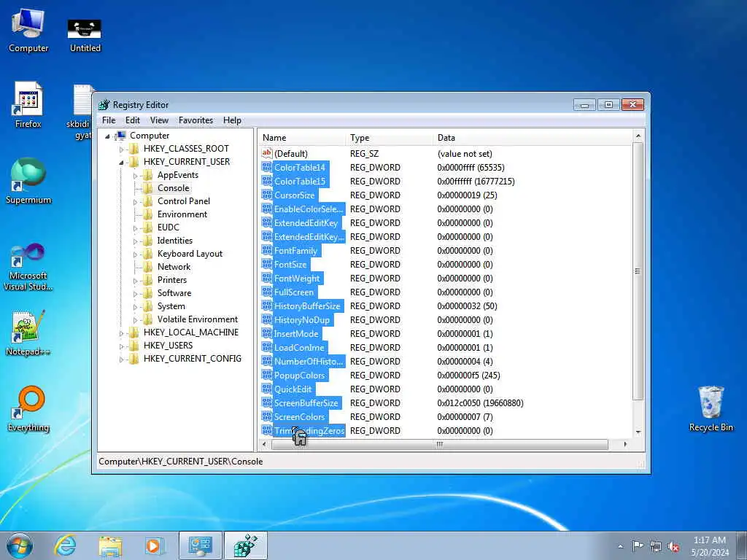Open the Edit menu
The width and height of the screenshot is (747, 560).
coord(133,120)
